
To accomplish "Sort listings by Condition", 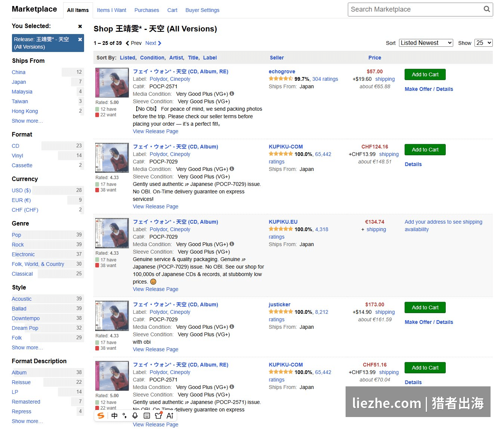I will pyautogui.click(x=152, y=58).
